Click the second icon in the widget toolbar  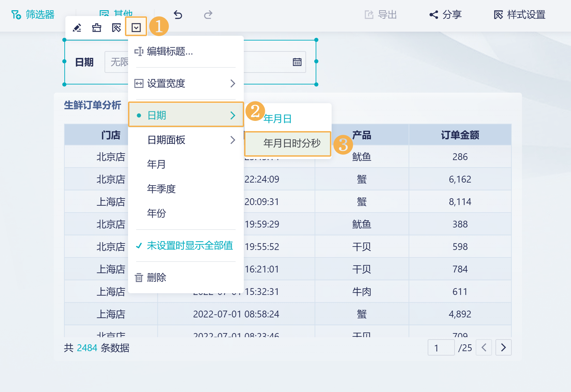click(x=97, y=28)
